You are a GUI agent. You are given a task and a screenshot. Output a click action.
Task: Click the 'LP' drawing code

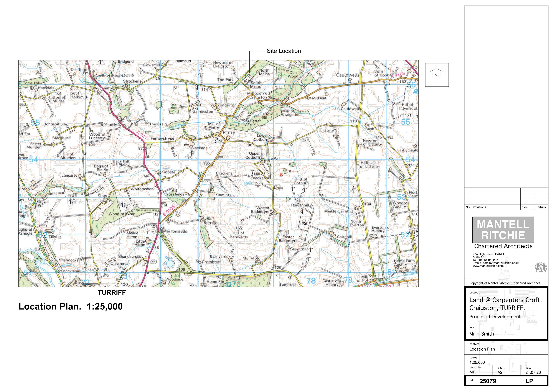coord(529,381)
